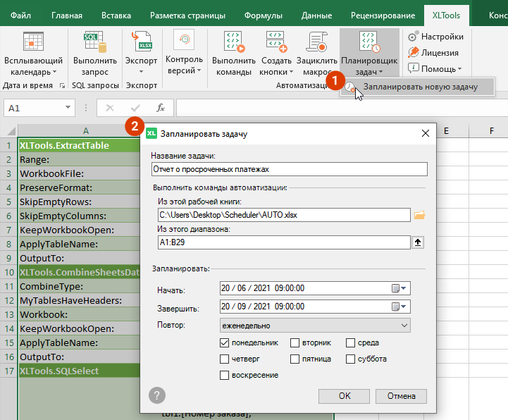Open the Экспорт XLSX tool
Screen dimensions: 508x420
click(x=142, y=42)
